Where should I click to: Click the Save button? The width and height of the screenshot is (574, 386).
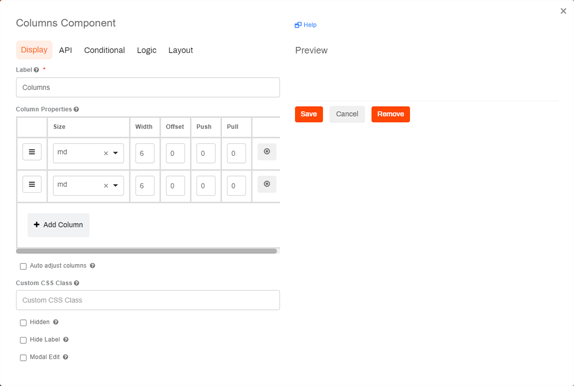[309, 114]
